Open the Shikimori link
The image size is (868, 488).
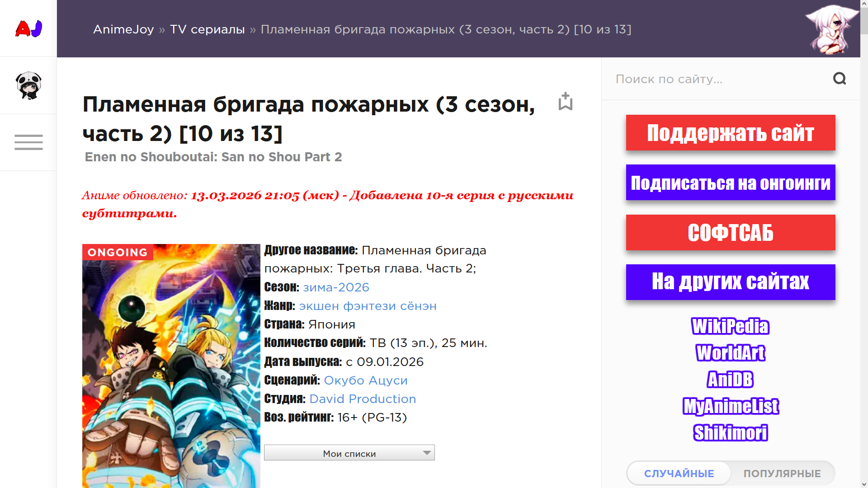[x=730, y=433]
